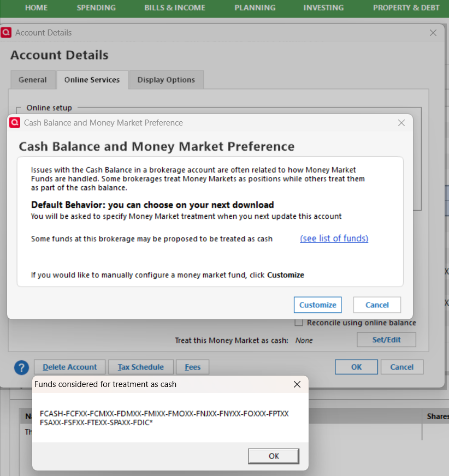The width and height of the screenshot is (449, 476).
Task: Click the None money market value
Action: click(304, 341)
